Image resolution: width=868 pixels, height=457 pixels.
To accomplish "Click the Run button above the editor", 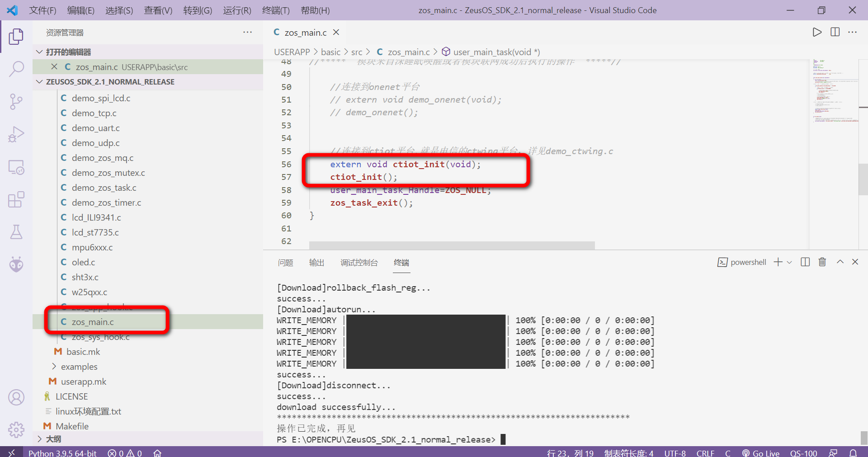I will click(816, 32).
